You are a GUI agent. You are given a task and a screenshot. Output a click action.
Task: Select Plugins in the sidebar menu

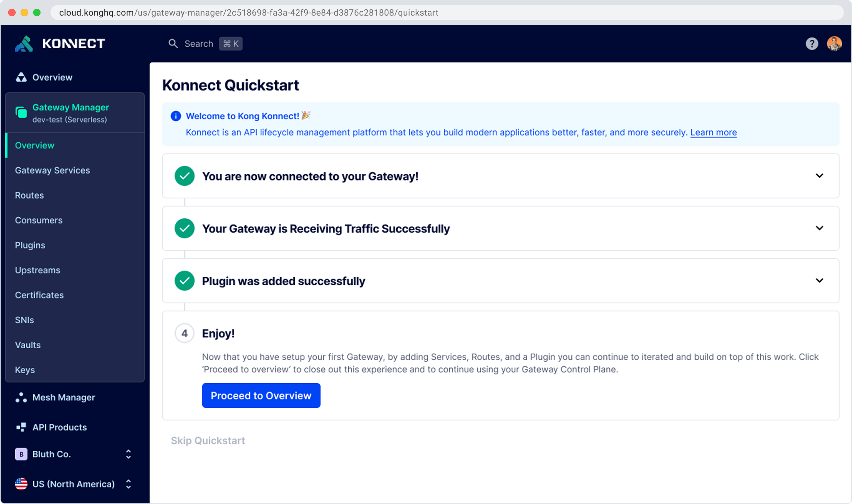(30, 245)
